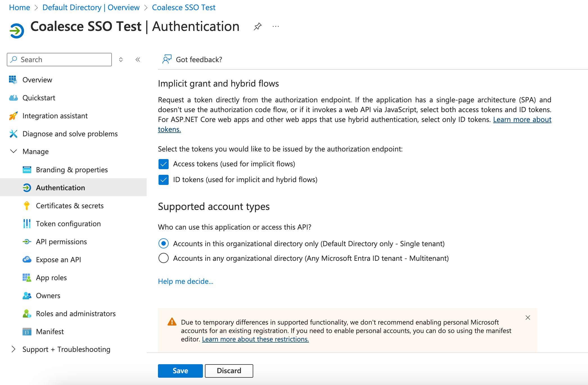Image resolution: width=588 pixels, height=385 pixels.
Task: Click the Got feedback person icon
Action: (167, 59)
